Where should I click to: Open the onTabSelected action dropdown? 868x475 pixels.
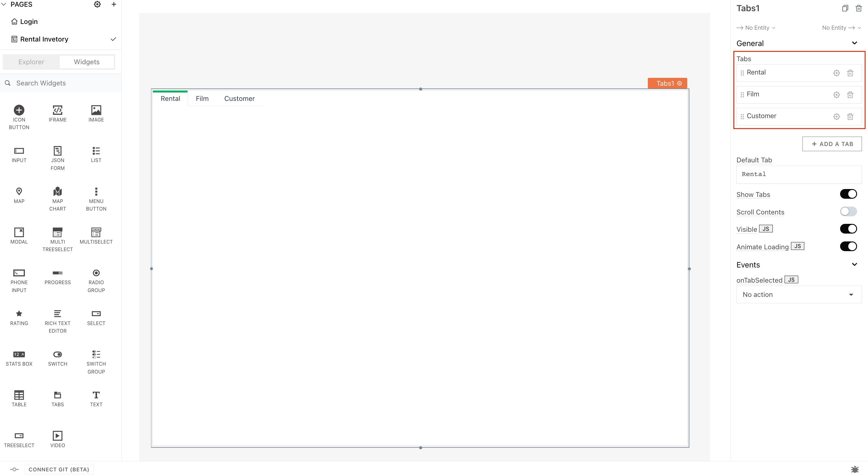(x=798, y=294)
